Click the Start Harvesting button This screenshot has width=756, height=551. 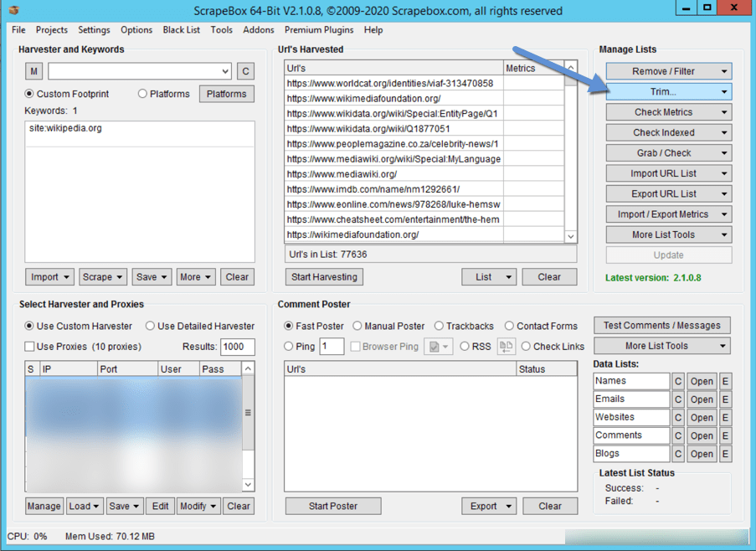(x=324, y=277)
